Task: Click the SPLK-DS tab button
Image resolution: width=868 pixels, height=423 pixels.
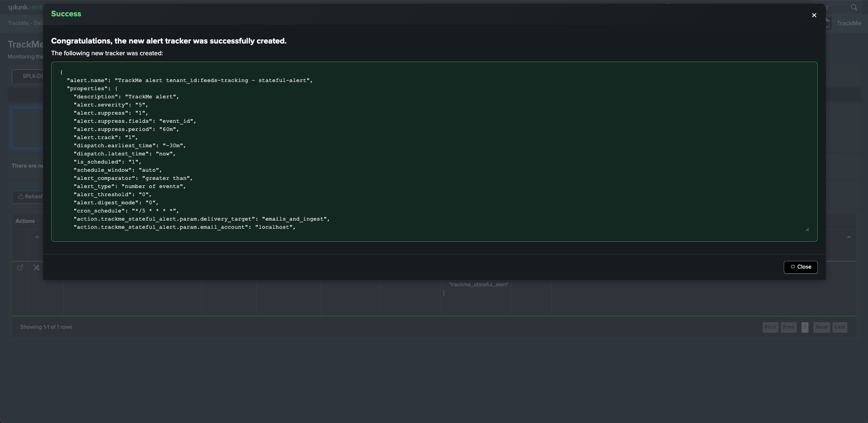Action: [28, 76]
